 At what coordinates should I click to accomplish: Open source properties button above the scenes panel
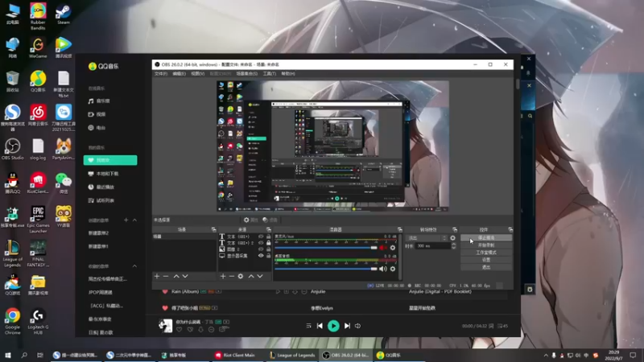coord(250,220)
